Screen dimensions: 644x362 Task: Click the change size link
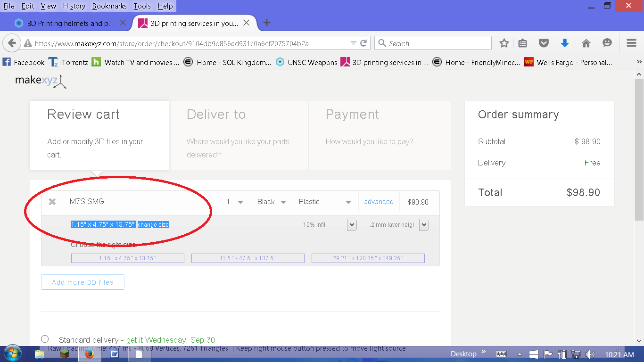coord(153,225)
